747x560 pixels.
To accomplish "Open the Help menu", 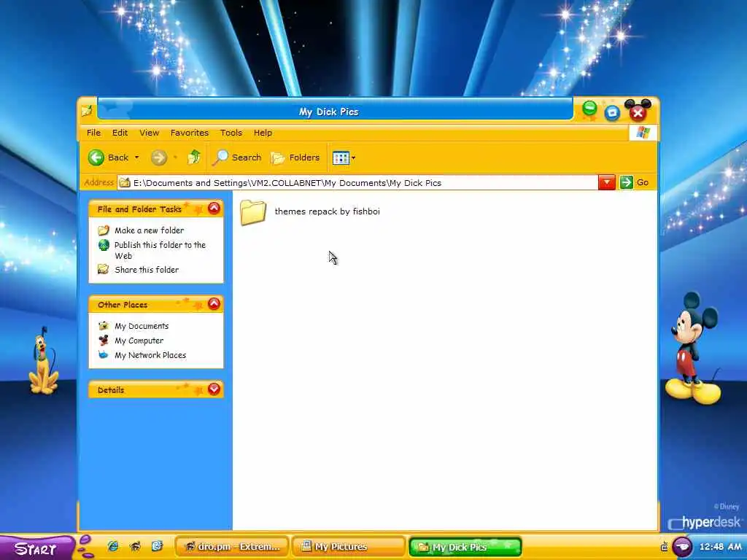I will (x=263, y=133).
